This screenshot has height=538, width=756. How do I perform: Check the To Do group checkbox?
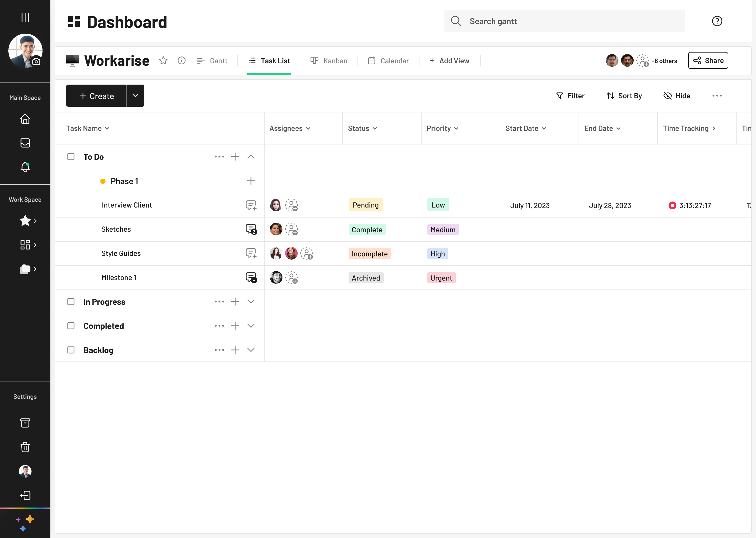pos(71,157)
